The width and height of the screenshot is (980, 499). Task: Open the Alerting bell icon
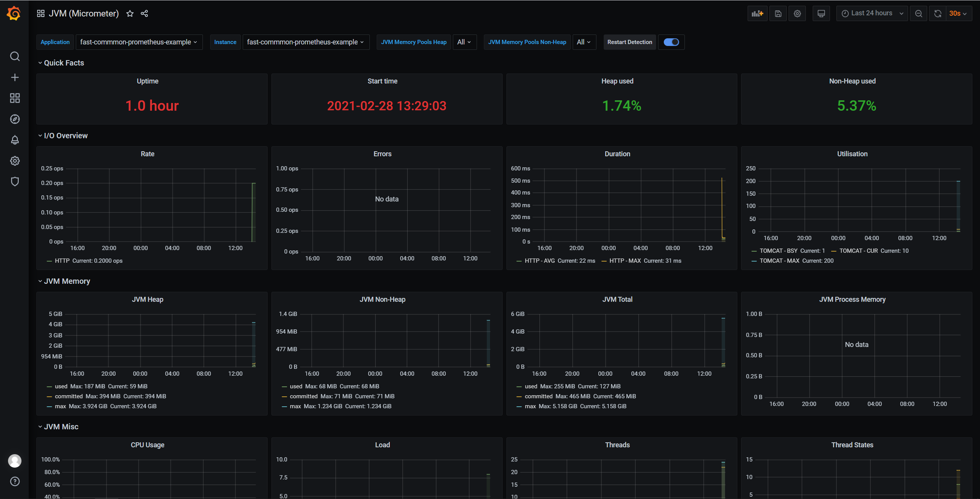click(15, 140)
